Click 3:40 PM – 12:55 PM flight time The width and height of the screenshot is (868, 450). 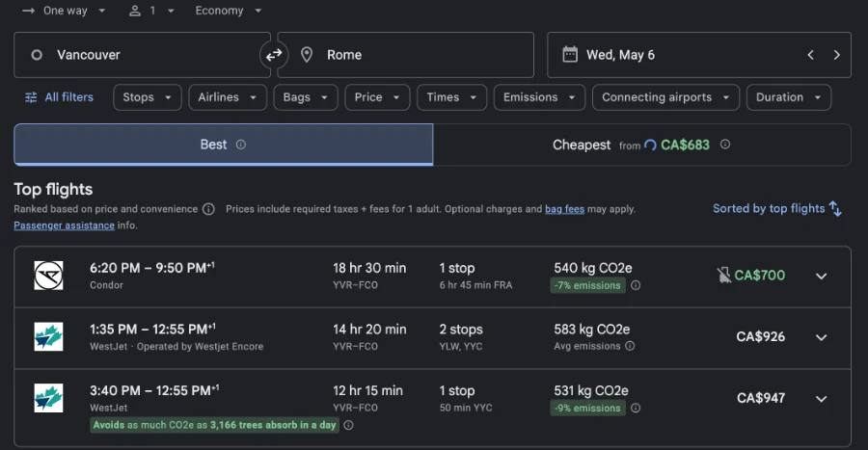[x=154, y=391]
